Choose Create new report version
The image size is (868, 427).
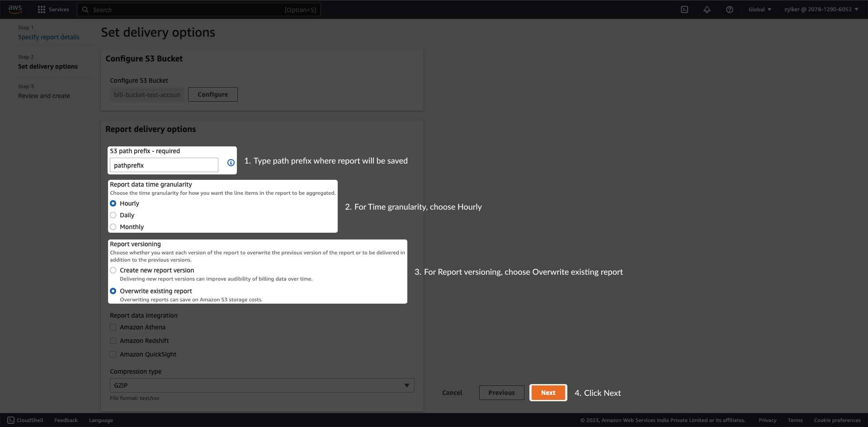coord(113,270)
